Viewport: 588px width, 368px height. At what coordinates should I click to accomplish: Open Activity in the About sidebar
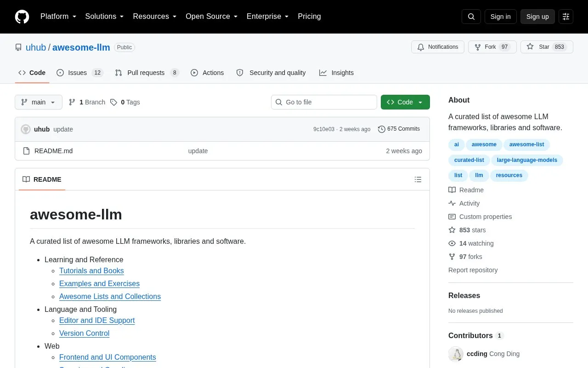464,203
